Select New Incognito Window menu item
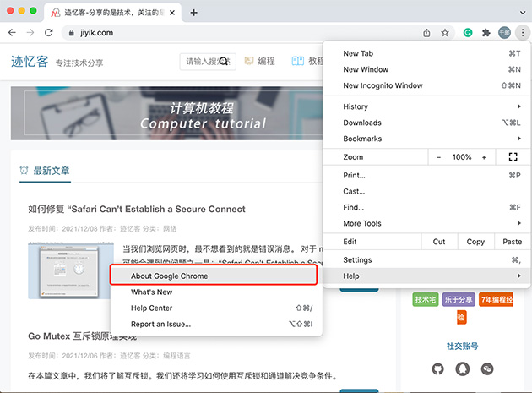Viewport: 532px width, 393px height. pos(426,85)
